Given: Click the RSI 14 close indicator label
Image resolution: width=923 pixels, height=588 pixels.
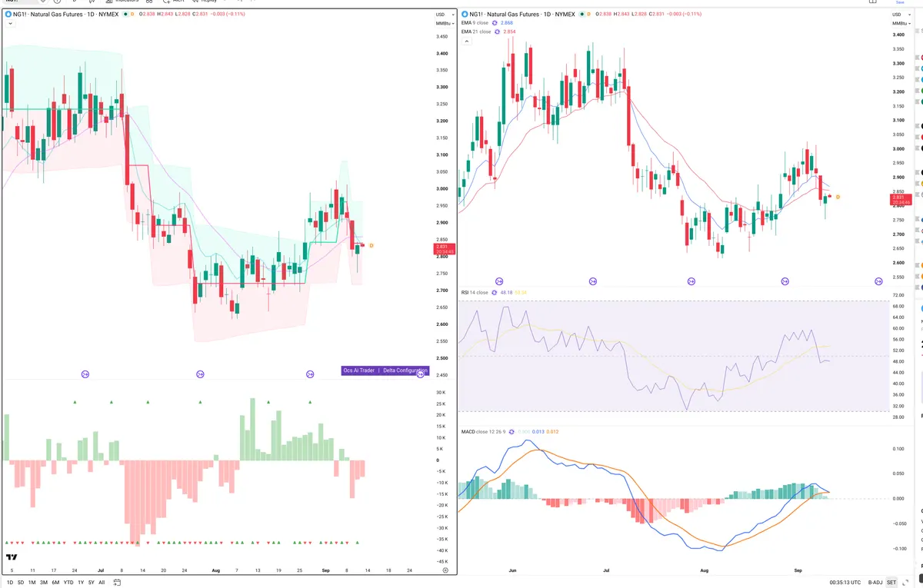Looking at the screenshot, I should pyautogui.click(x=475, y=292).
